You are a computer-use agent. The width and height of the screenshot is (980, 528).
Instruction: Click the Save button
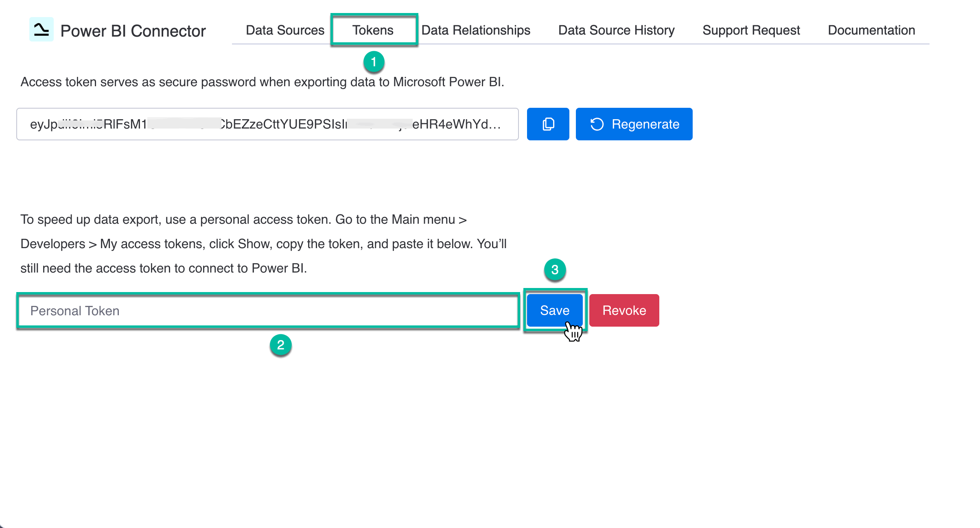[x=554, y=310]
